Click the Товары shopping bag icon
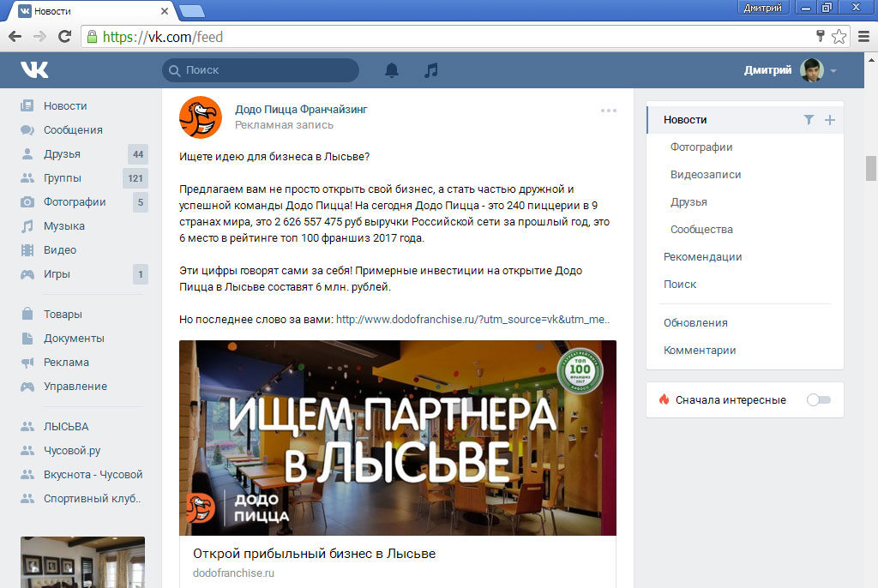Image resolution: width=878 pixels, height=588 pixels. click(x=27, y=314)
